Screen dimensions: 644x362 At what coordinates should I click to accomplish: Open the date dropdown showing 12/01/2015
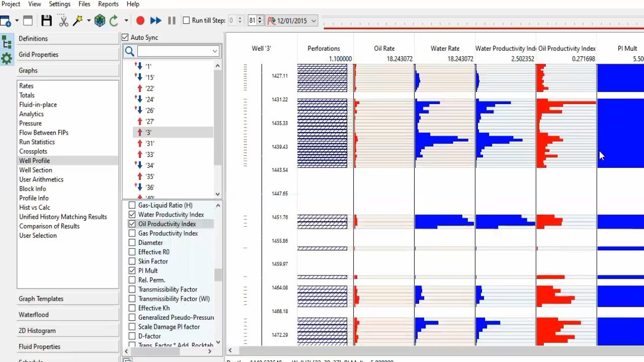coord(292,21)
